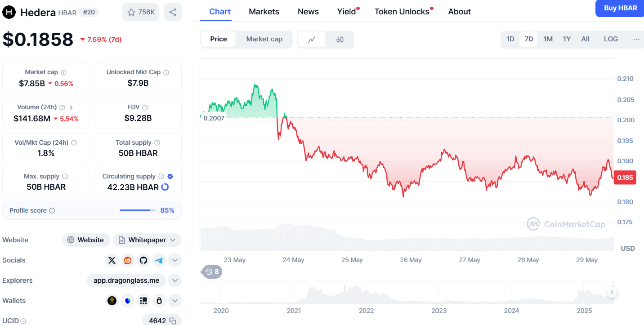
Task: Click the chart range slider handle
Action: click(612, 292)
